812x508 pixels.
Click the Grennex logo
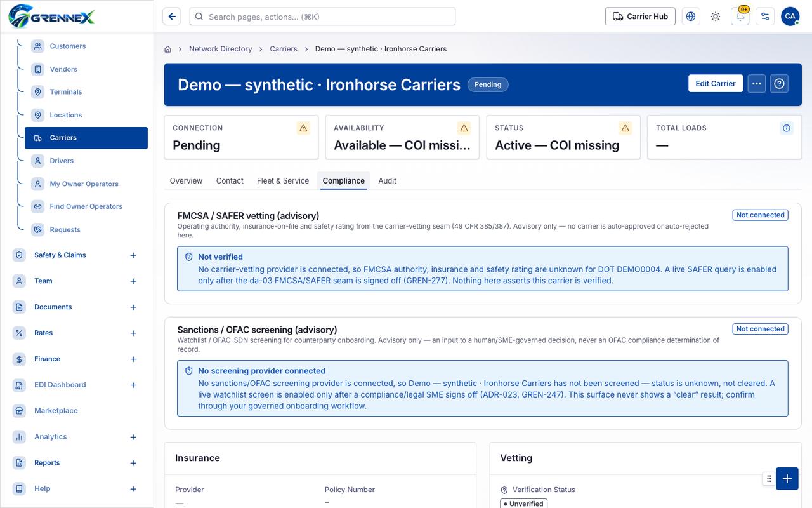[51, 16]
